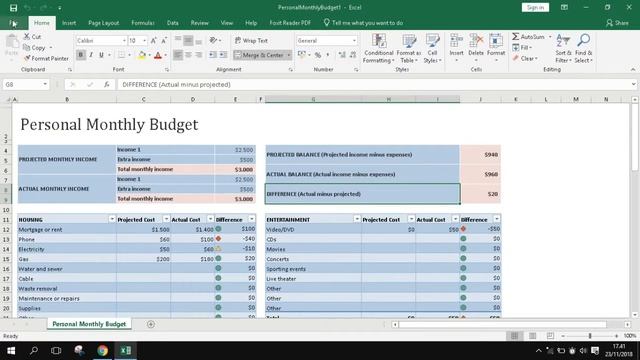This screenshot has width=640, height=360.
Task: Open Chrome from the taskbar
Action: [x=102, y=350]
